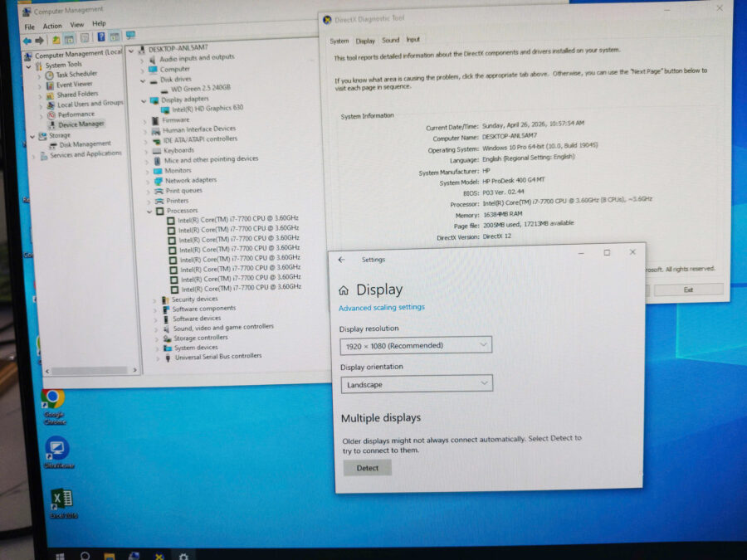Expand the Task Scheduler node

pos(39,76)
